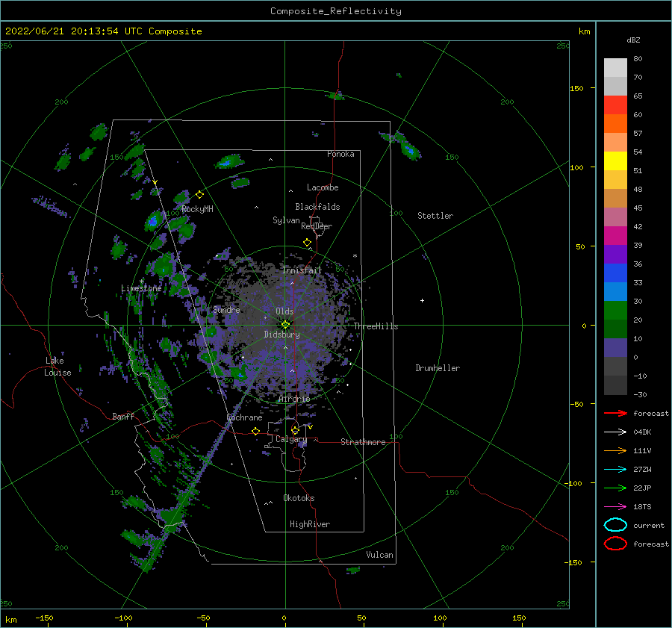Click the yellow diamond marker near RockyMH
The image size is (672, 628).
199,195
